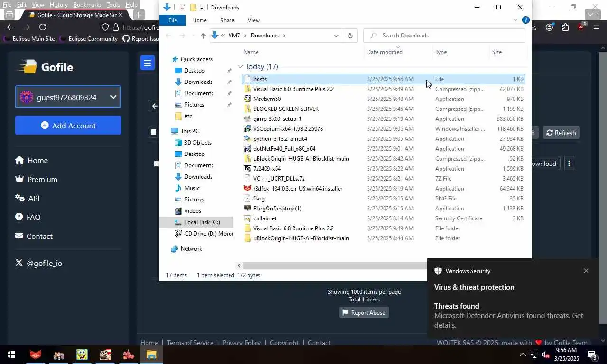Open the blue hamburger menu on Gofile page

147,63
